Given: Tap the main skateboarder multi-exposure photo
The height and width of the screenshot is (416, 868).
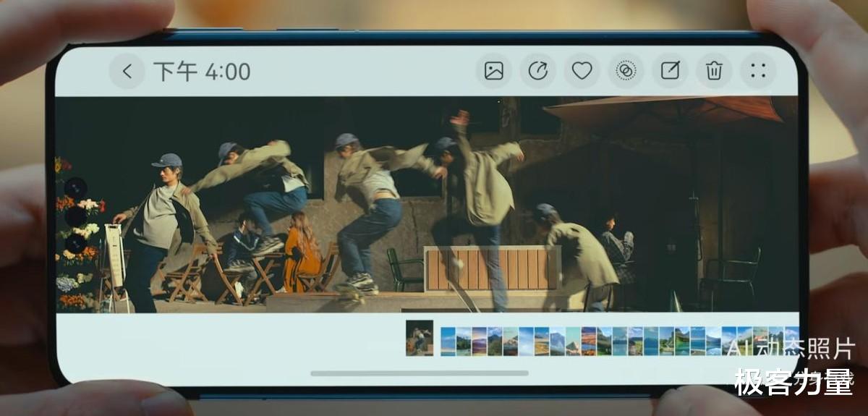Looking at the screenshot, I should click(x=427, y=205).
